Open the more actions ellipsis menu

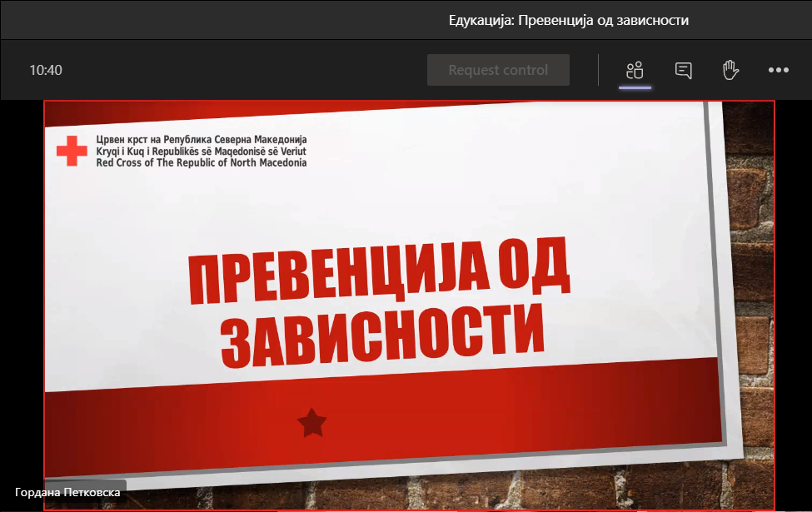779,70
